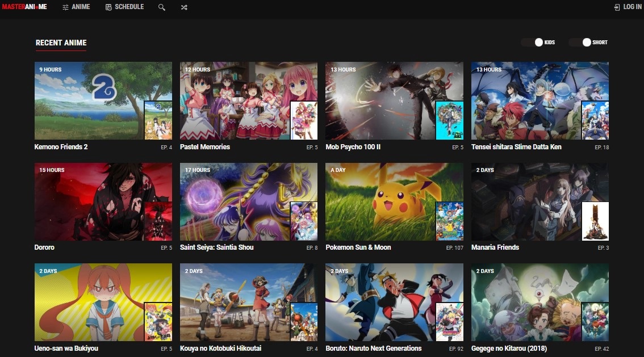Click 'A DAY' label on Pokemon card

click(338, 170)
